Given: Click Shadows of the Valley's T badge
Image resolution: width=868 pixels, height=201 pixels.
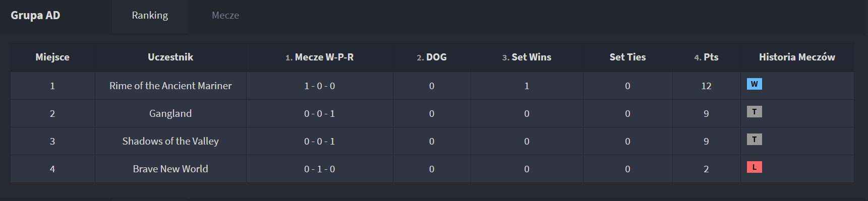Looking at the screenshot, I should coord(754,140).
